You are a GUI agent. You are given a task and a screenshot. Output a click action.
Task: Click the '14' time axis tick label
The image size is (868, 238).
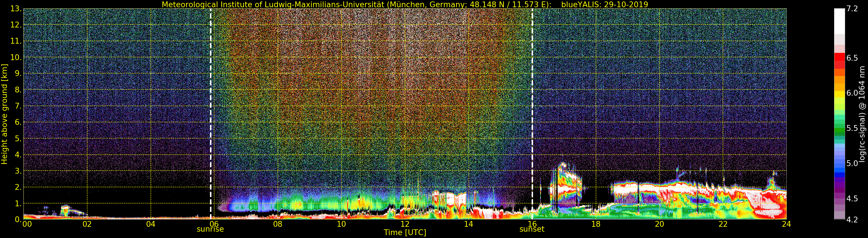coord(468,224)
